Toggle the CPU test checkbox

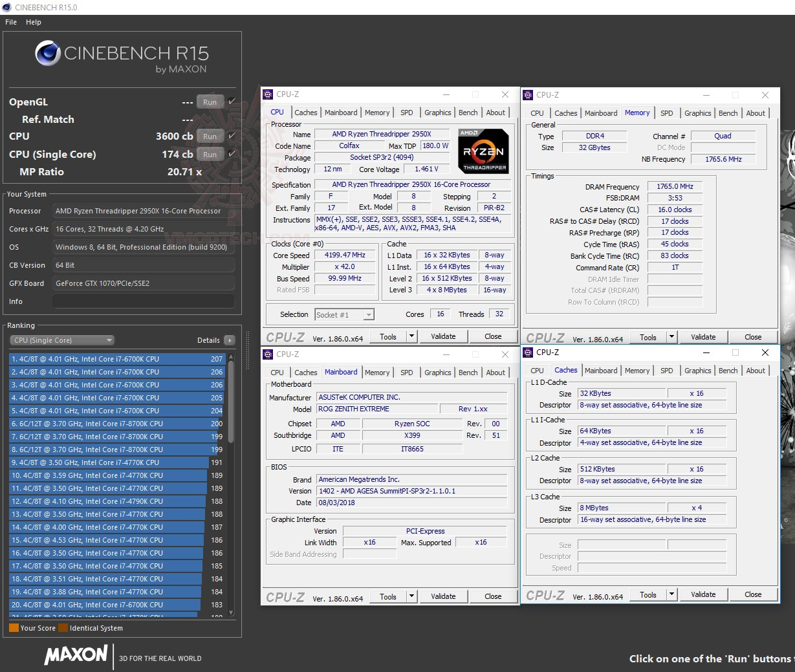click(232, 136)
